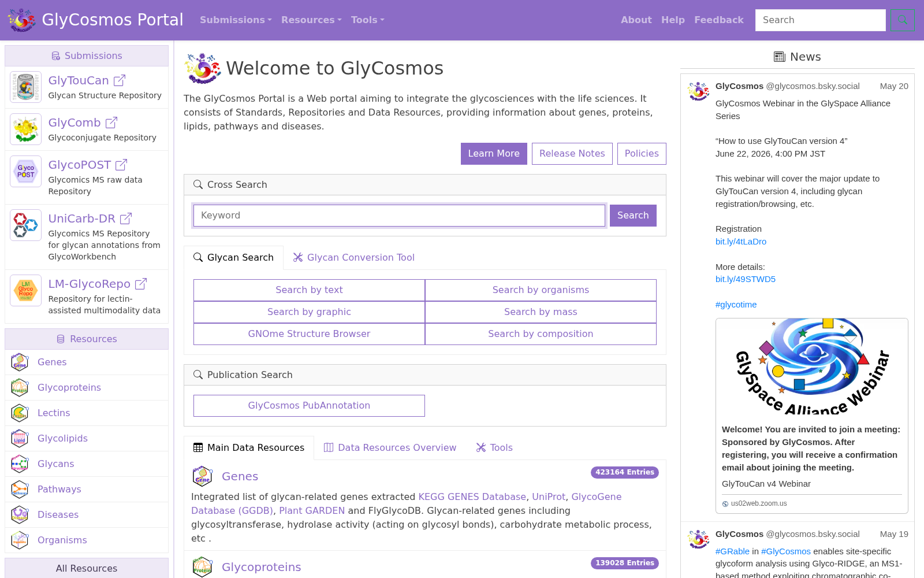This screenshot has width=924, height=578.
Task: Click the Lectins icon in sidebar
Action: pos(20,413)
